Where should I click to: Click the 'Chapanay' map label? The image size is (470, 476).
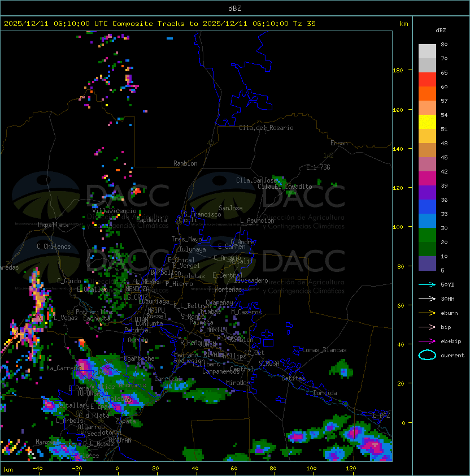pos(219,302)
